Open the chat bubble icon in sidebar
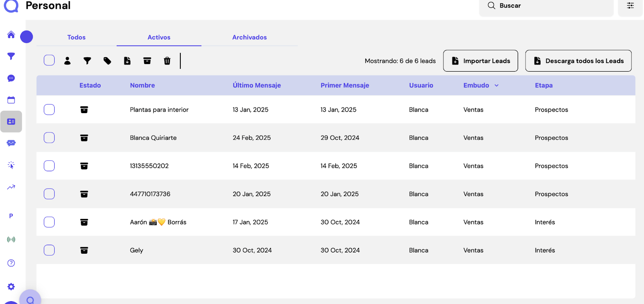Image resolution: width=644 pixels, height=304 pixels. [11, 78]
